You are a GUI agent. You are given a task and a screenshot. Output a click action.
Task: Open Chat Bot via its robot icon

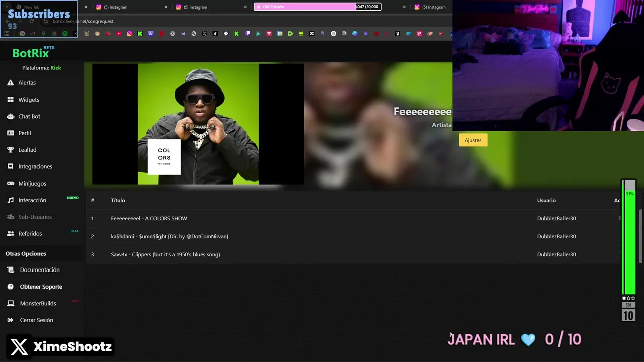pyautogui.click(x=10, y=116)
